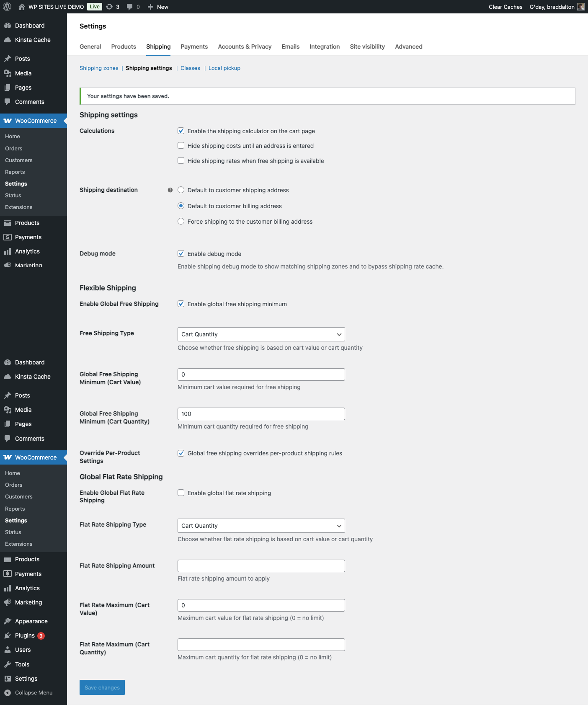Click the Collapse Menu arrow icon
The image size is (588, 705).
click(8, 693)
